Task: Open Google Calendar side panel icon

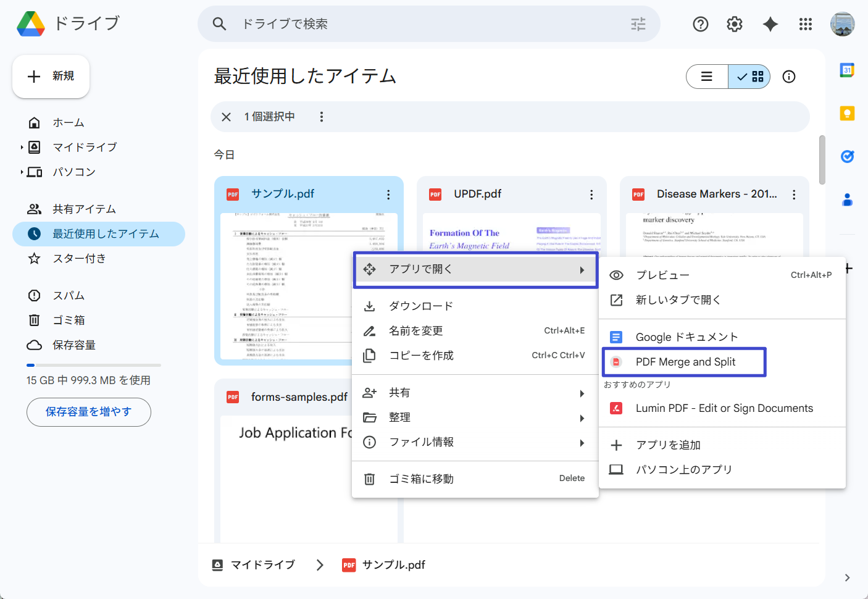Action: [x=848, y=70]
